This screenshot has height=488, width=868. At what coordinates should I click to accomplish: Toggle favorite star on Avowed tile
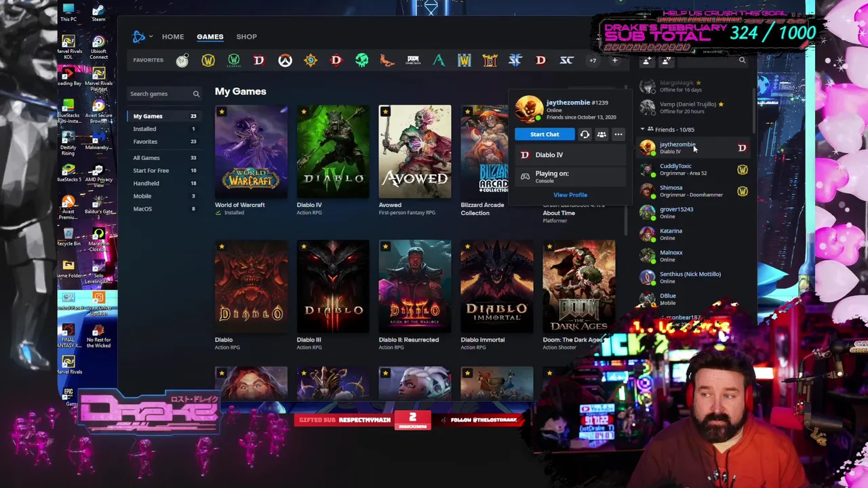coord(385,112)
